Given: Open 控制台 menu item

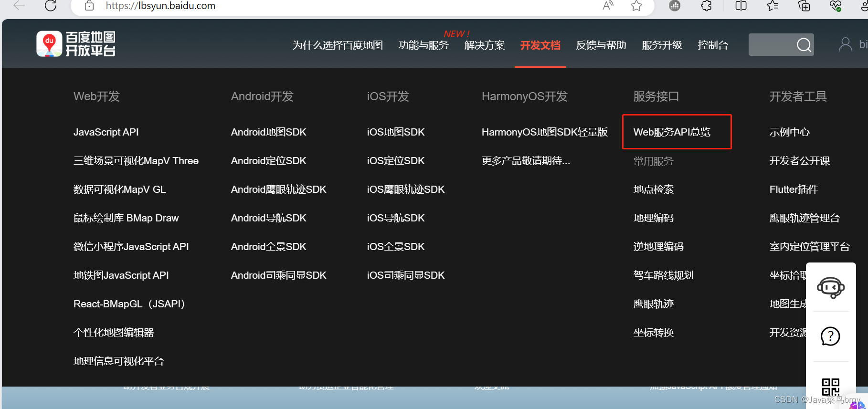Looking at the screenshot, I should (x=713, y=45).
